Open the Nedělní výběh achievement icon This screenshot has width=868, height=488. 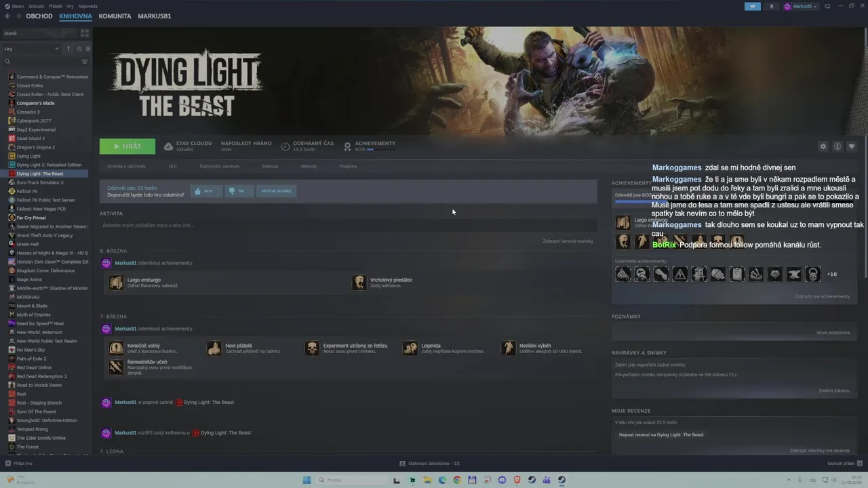tap(509, 348)
